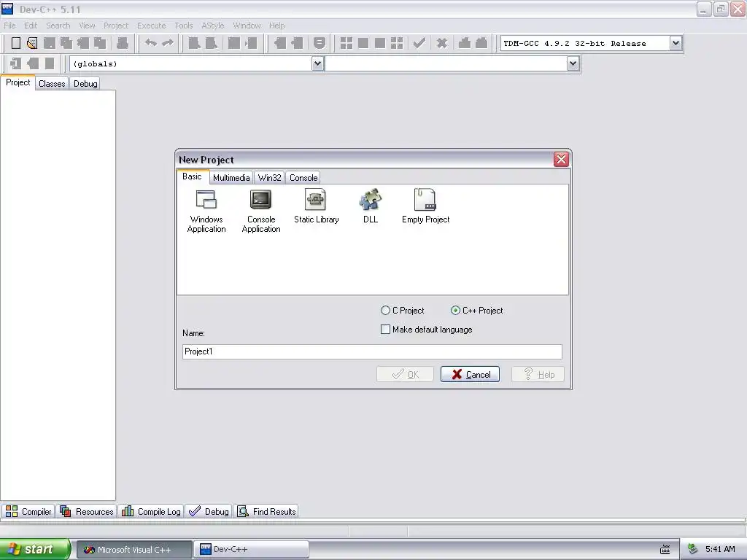Image resolution: width=747 pixels, height=560 pixels.
Task: Open the TDM-GCC compiler set dropdown
Action: pyautogui.click(x=676, y=43)
